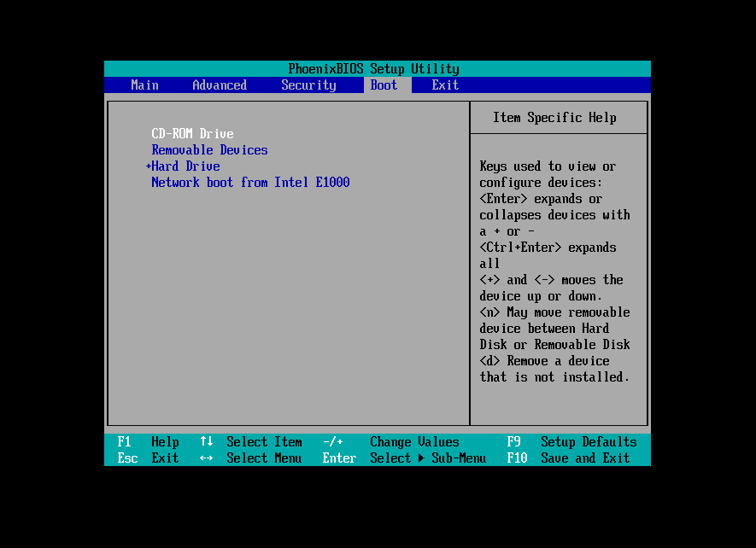Screen dimensions: 756x548
Task: Expand the + beside Hard Drive
Action: [149, 166]
